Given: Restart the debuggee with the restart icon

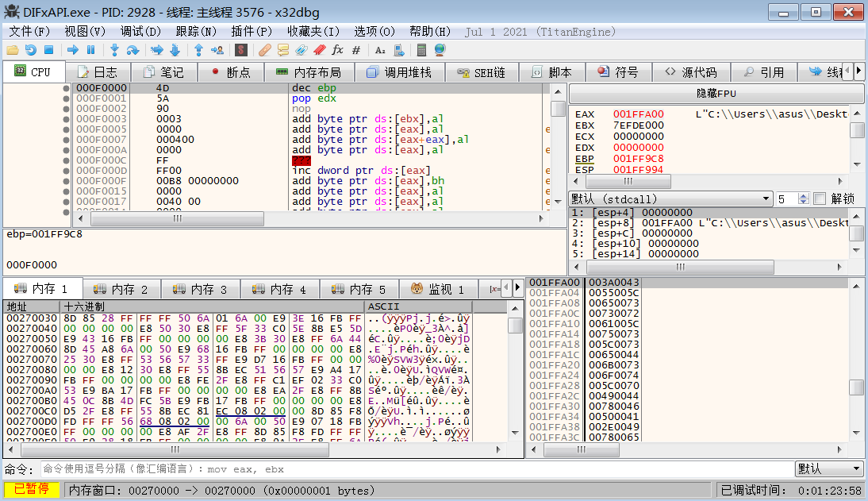Looking at the screenshot, I should (x=30, y=50).
